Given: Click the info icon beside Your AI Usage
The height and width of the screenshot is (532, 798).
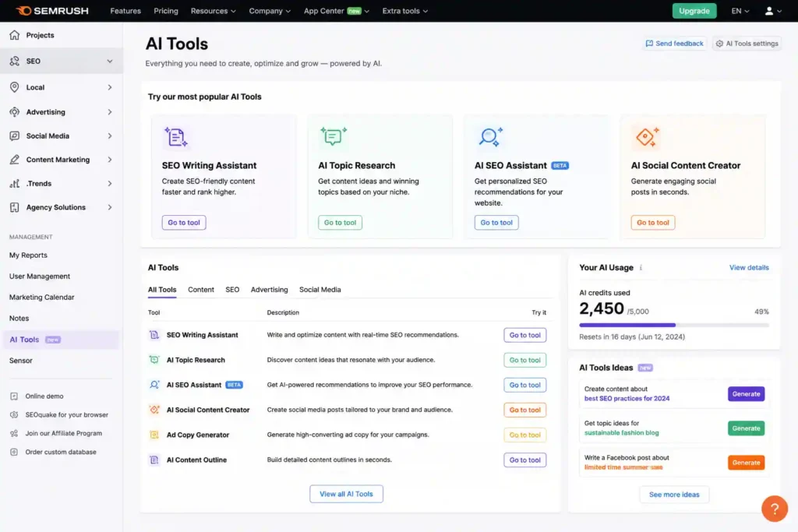Looking at the screenshot, I should pos(641,267).
